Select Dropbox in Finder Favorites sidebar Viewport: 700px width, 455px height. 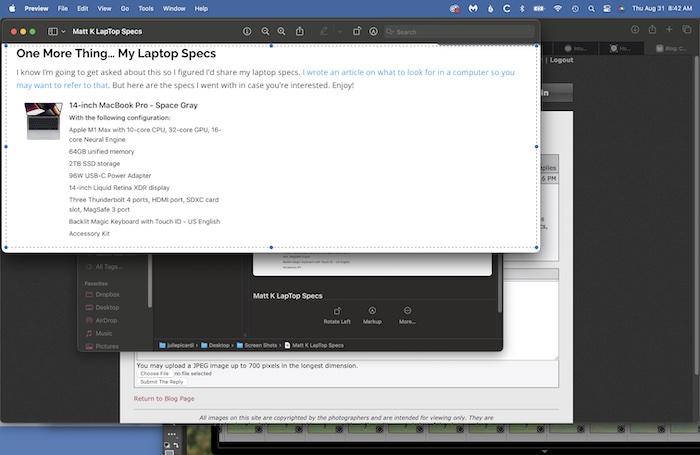[108, 294]
